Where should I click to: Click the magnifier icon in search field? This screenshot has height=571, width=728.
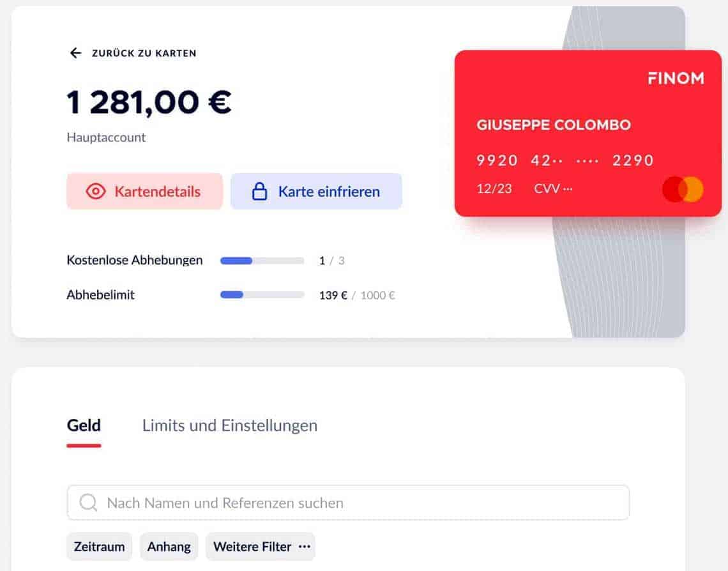click(88, 502)
